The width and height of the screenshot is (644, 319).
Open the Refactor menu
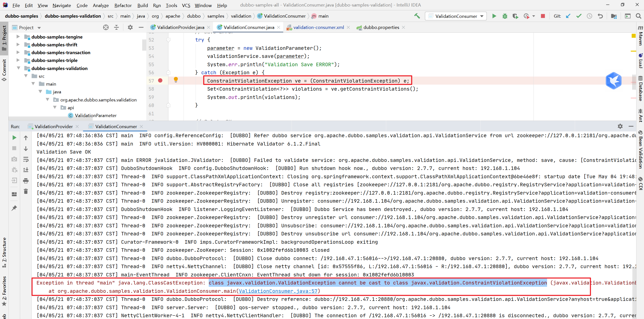(x=123, y=5)
